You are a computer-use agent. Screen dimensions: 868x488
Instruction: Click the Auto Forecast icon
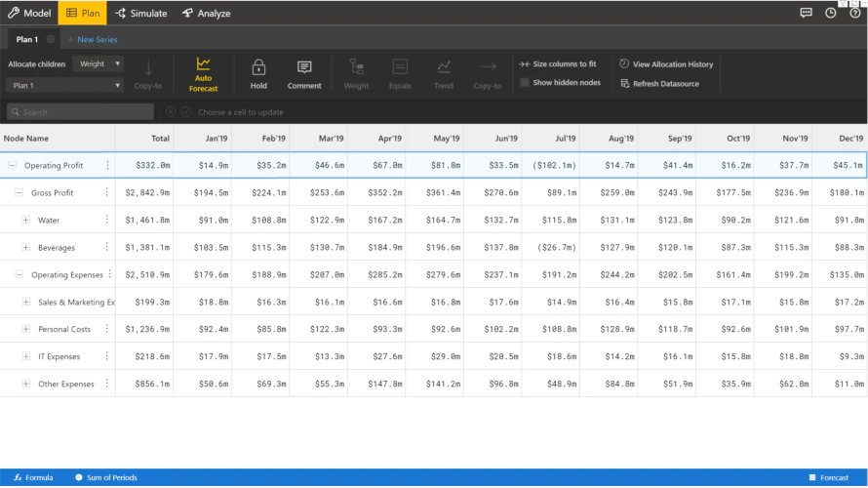203,63
